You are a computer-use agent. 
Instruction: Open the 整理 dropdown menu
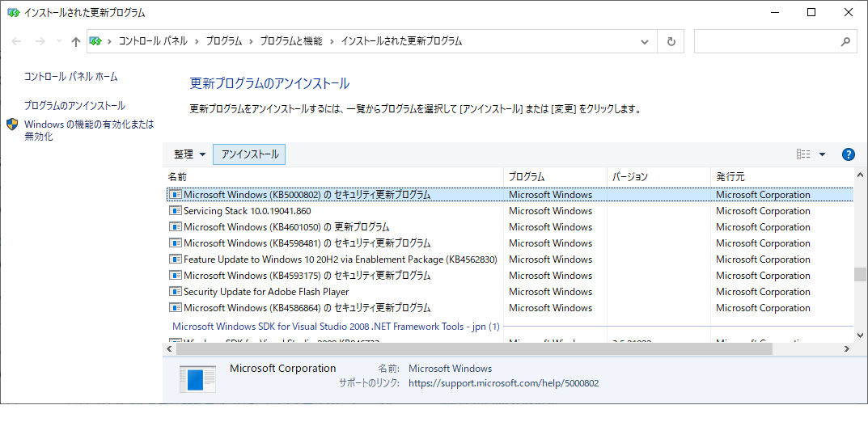[189, 154]
